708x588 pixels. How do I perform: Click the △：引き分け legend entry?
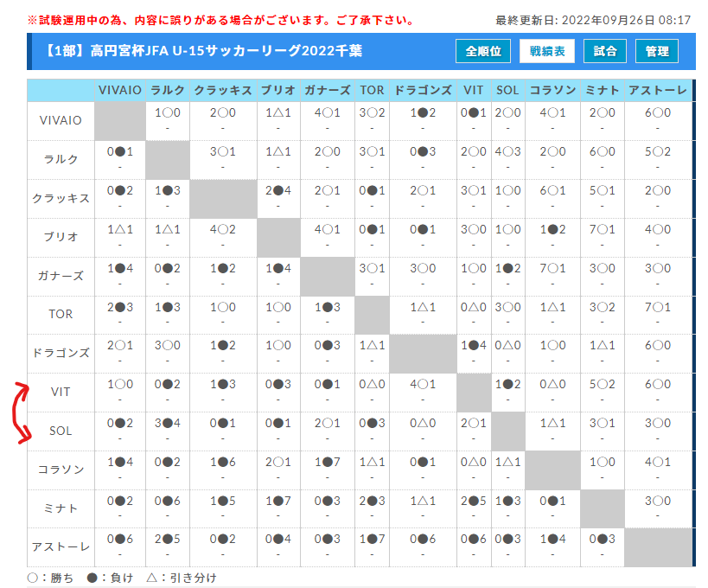[x=182, y=578]
